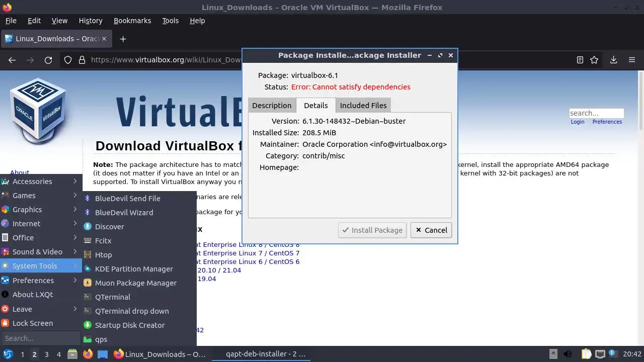This screenshot has width=644, height=362.
Task: Cancel the package installer dialog
Action: coord(431,230)
